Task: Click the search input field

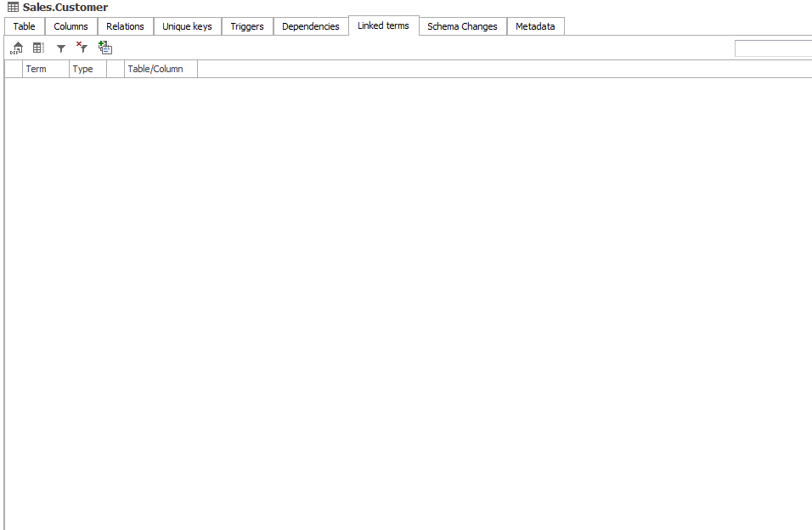Action: tap(772, 48)
